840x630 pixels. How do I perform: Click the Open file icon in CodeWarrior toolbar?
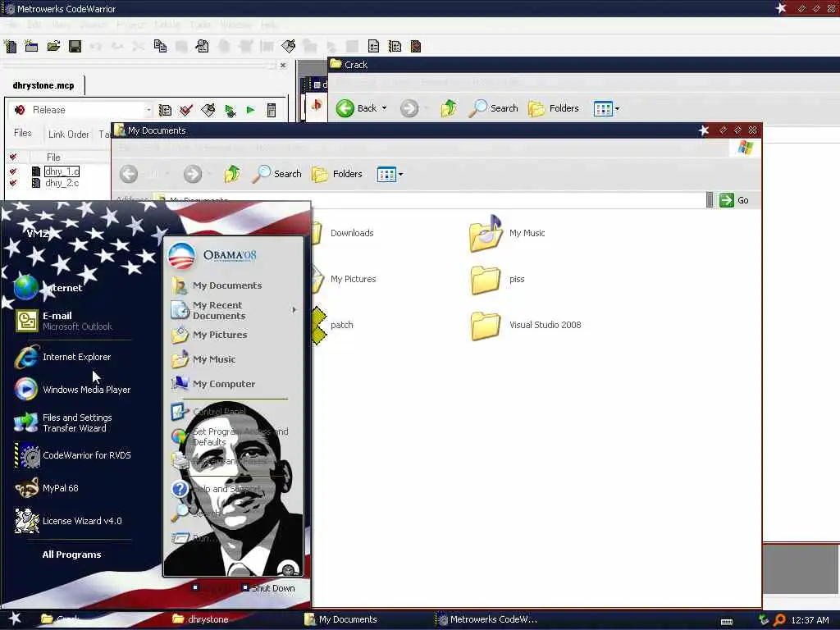pyautogui.click(x=53, y=47)
